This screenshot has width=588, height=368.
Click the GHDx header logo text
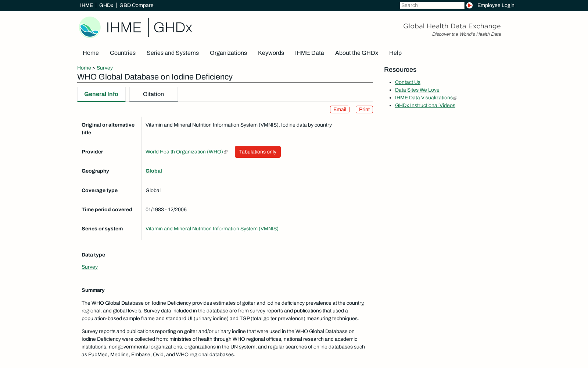[x=173, y=28]
